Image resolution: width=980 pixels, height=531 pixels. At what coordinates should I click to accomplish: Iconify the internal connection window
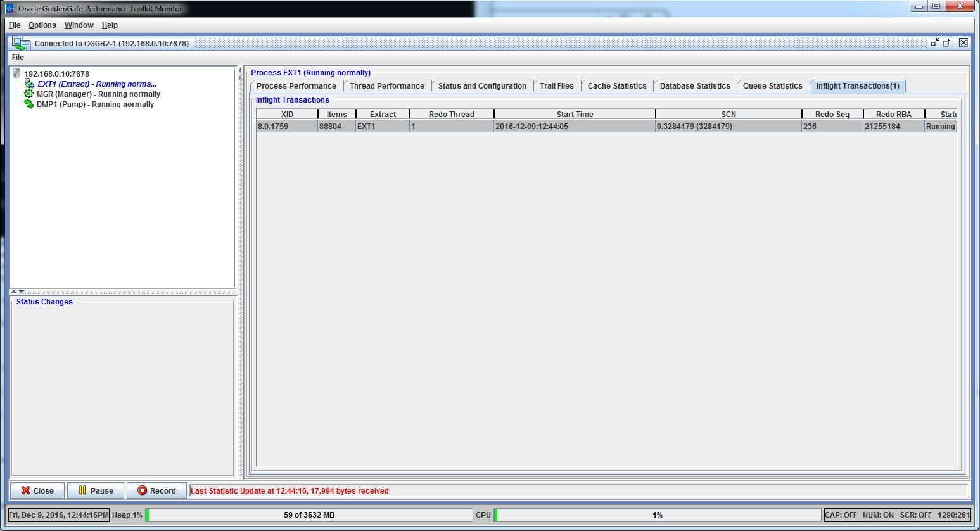coord(935,42)
